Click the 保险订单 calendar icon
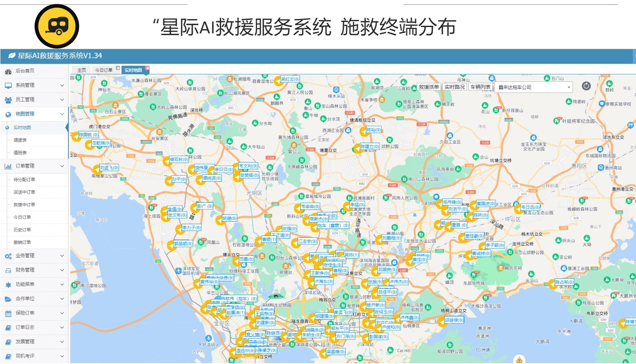Screen dimensions: 636x364 click(x=8, y=313)
